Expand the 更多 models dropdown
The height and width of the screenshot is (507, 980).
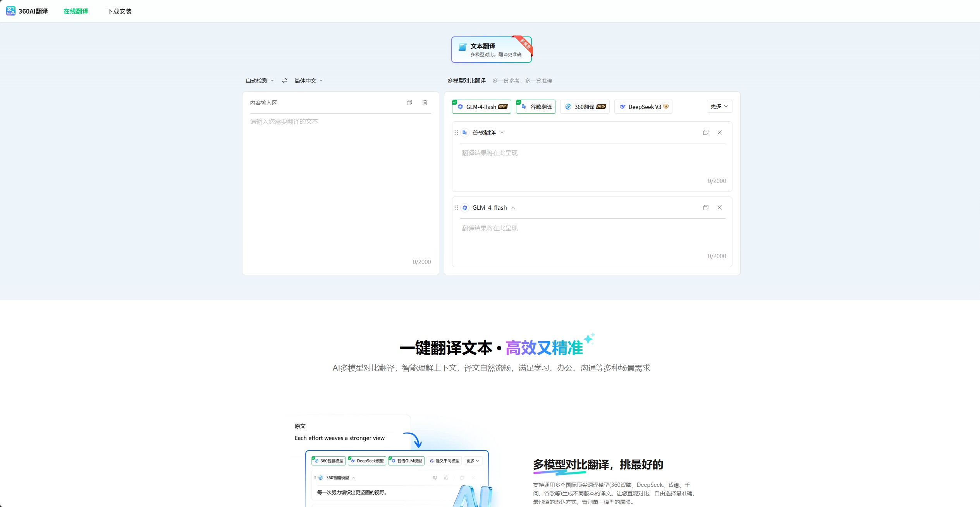(x=719, y=106)
